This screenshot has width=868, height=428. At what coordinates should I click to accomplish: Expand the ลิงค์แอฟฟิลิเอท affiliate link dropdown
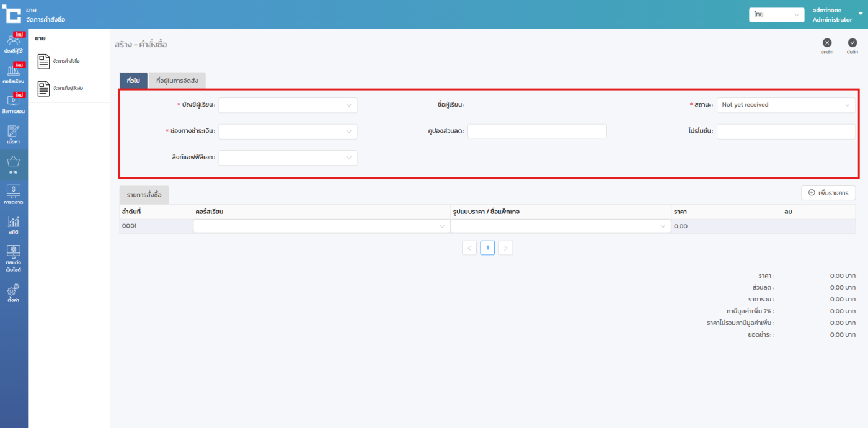coord(288,158)
